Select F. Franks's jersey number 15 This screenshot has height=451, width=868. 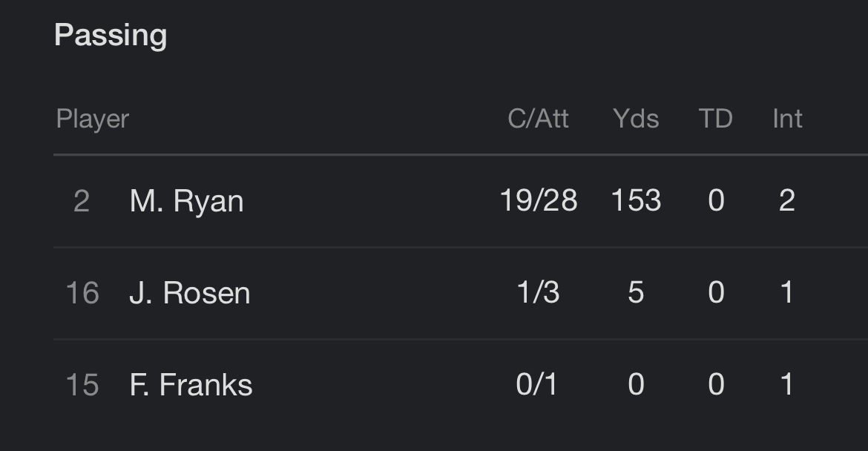[82, 384]
